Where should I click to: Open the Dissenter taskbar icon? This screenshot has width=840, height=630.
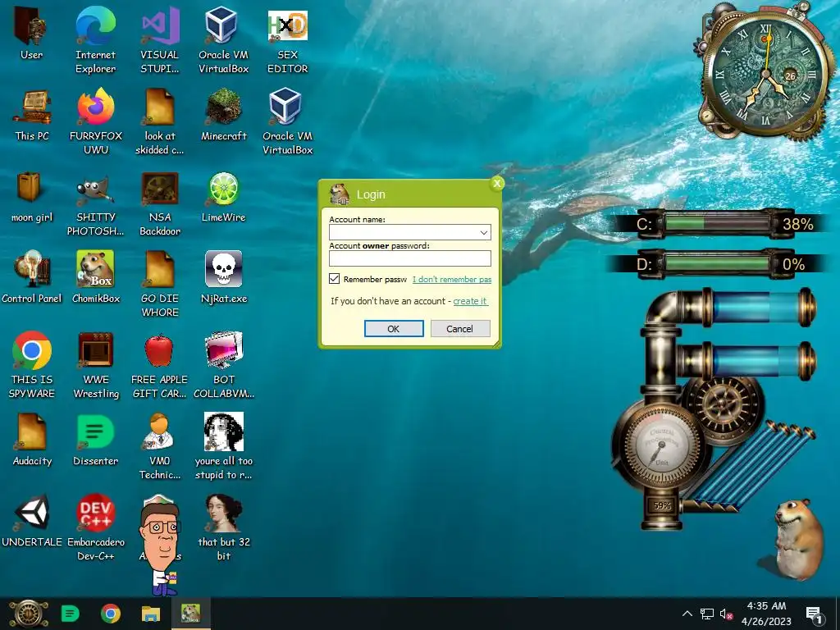pos(71,614)
